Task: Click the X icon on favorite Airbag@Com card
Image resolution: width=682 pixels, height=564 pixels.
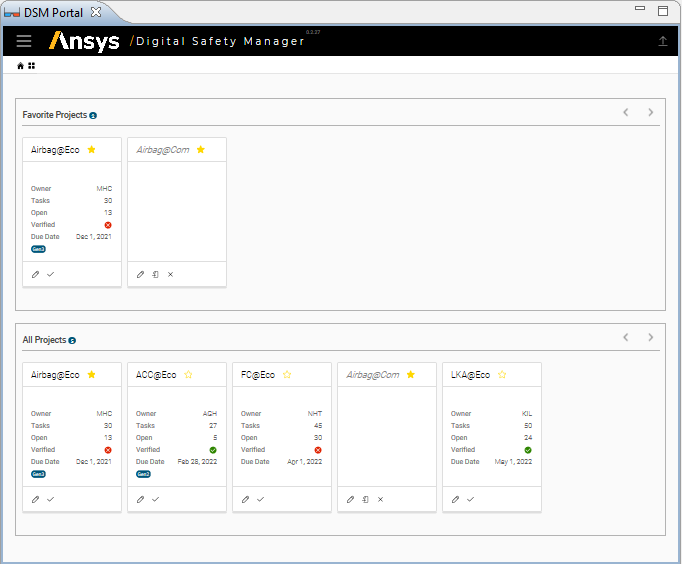Action: 170,274
